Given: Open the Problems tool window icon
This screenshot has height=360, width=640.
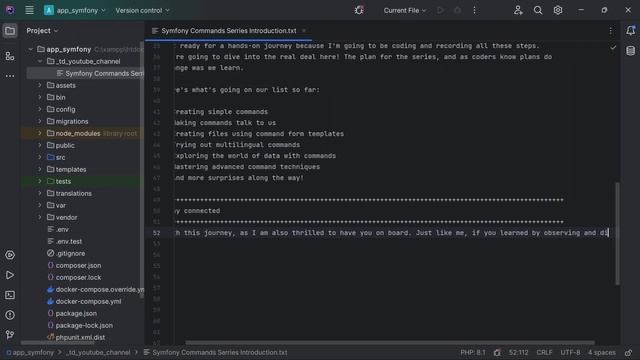Looking at the screenshot, I should click(10, 315).
